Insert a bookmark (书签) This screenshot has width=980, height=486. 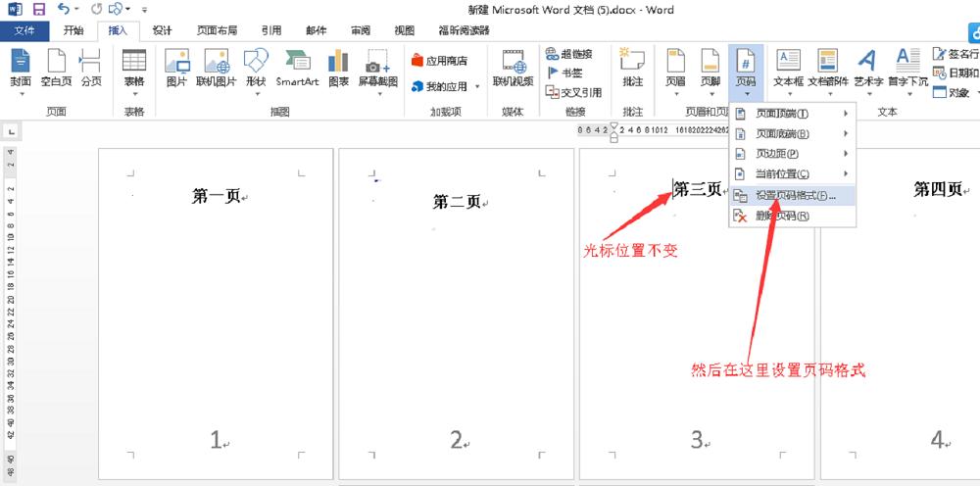(x=564, y=73)
